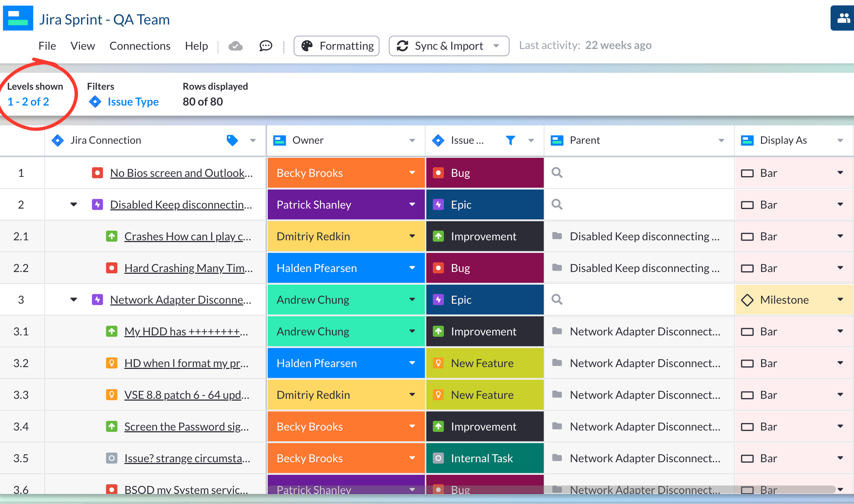Click the horizontal scrollbar at table bottom
Image resolution: width=854 pixels, height=504 pixels.
coord(551,489)
